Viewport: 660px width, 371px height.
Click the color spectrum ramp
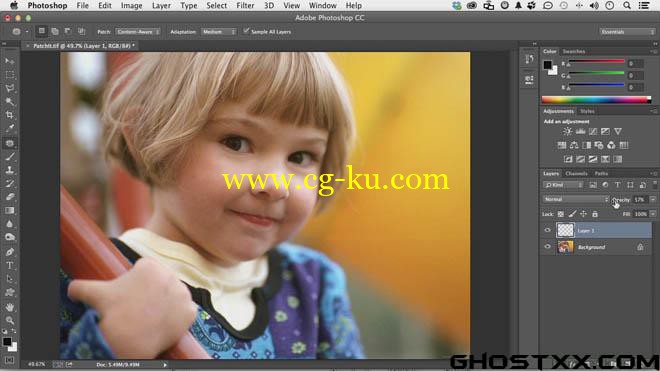pos(596,99)
